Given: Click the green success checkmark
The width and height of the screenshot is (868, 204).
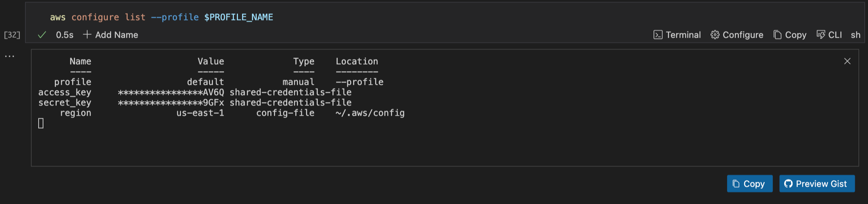Looking at the screenshot, I should (42, 35).
